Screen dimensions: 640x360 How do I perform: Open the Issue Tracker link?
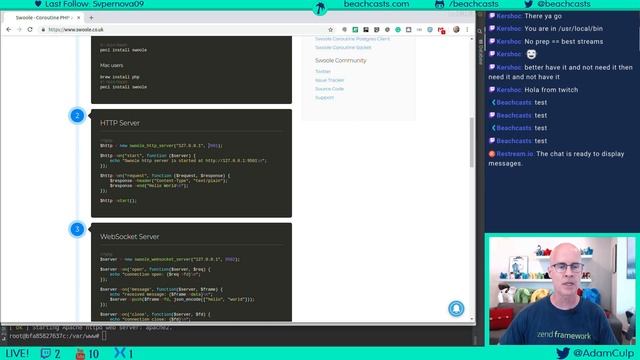329,80
